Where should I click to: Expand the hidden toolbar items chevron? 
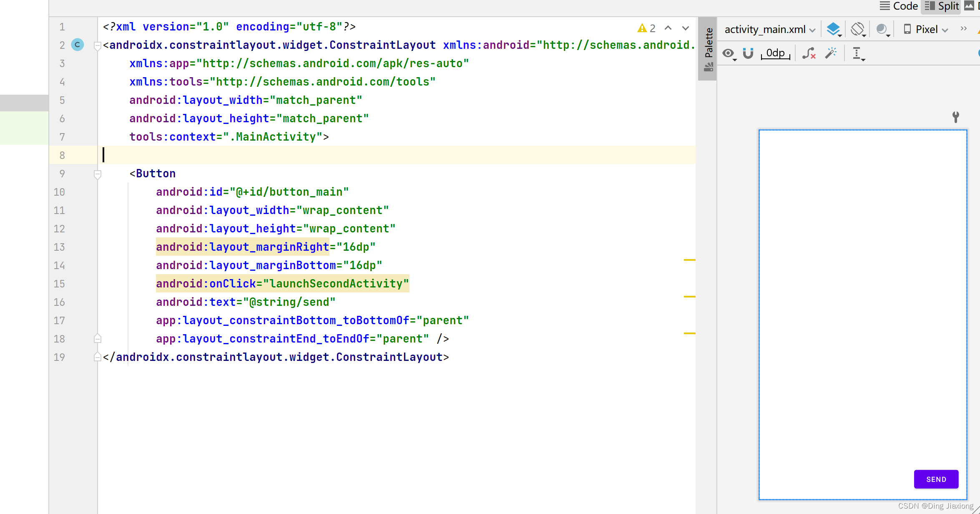(963, 28)
